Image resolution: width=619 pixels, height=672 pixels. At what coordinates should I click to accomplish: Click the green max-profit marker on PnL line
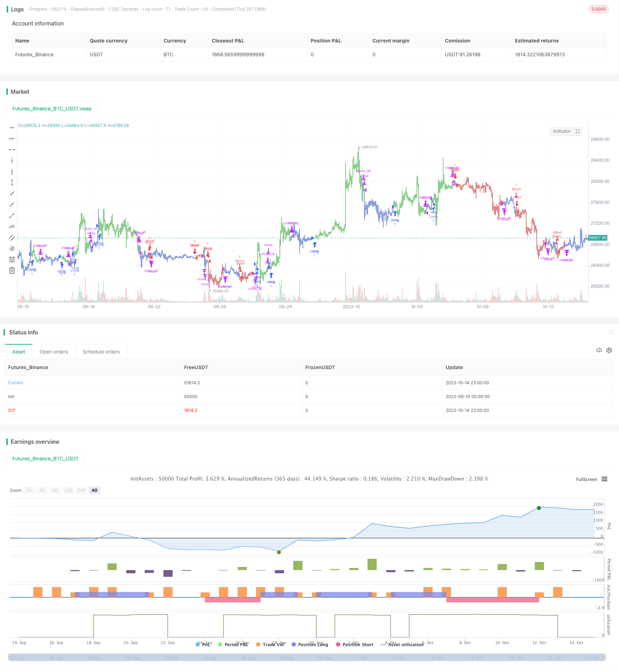pyautogui.click(x=539, y=508)
